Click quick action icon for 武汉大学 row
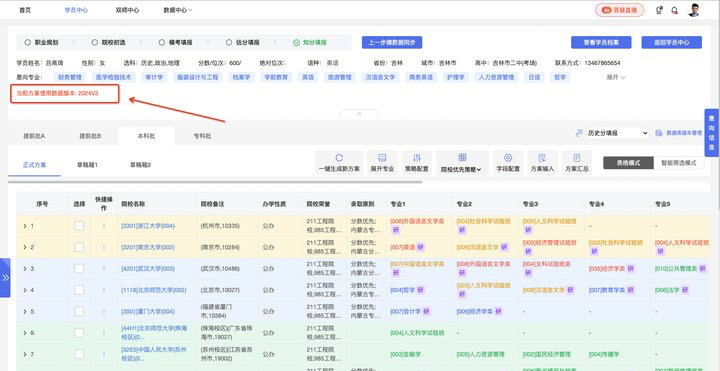 [x=103, y=269]
